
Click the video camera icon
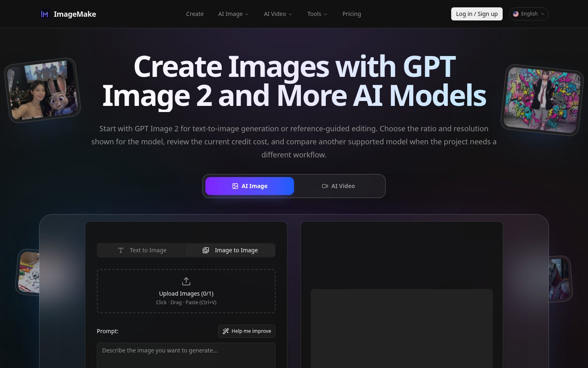(325, 186)
